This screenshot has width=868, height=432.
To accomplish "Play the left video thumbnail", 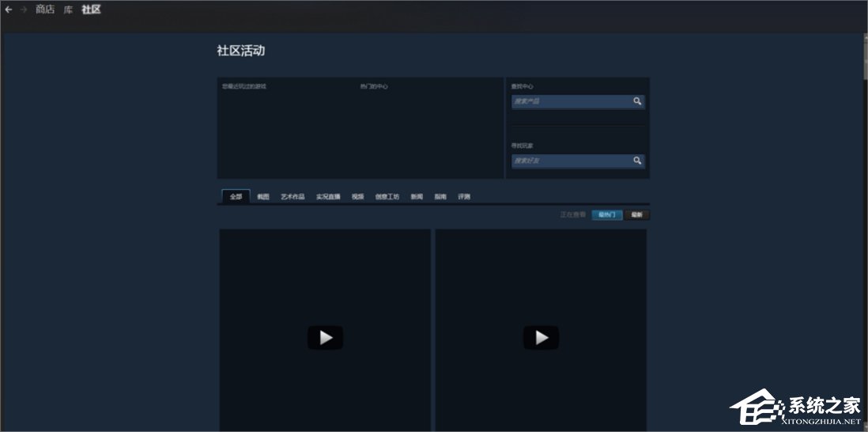I will (325, 338).
